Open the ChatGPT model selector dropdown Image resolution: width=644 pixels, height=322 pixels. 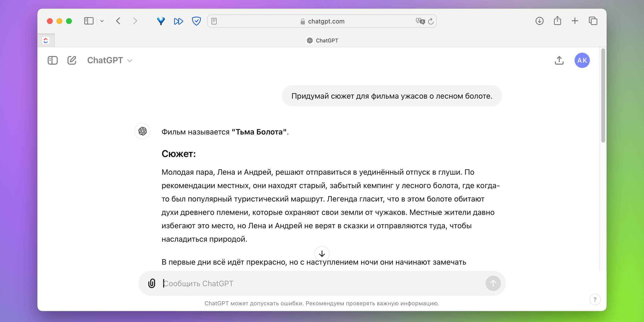[110, 60]
